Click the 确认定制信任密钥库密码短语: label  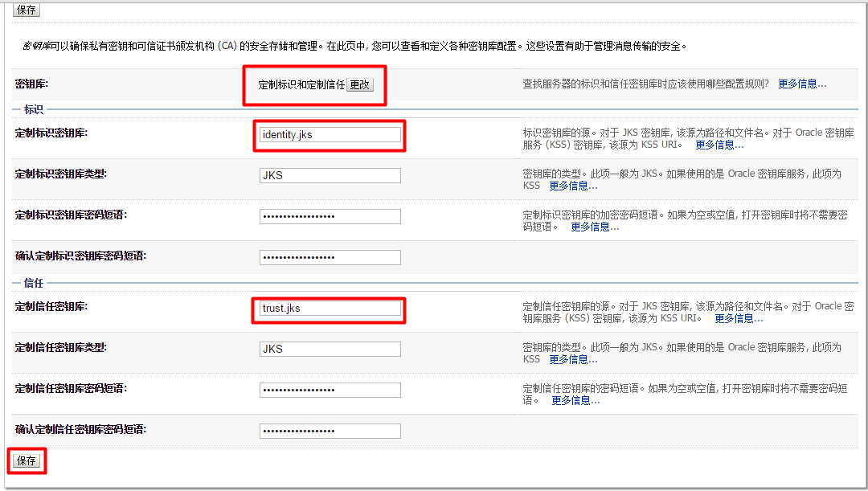[81, 430]
